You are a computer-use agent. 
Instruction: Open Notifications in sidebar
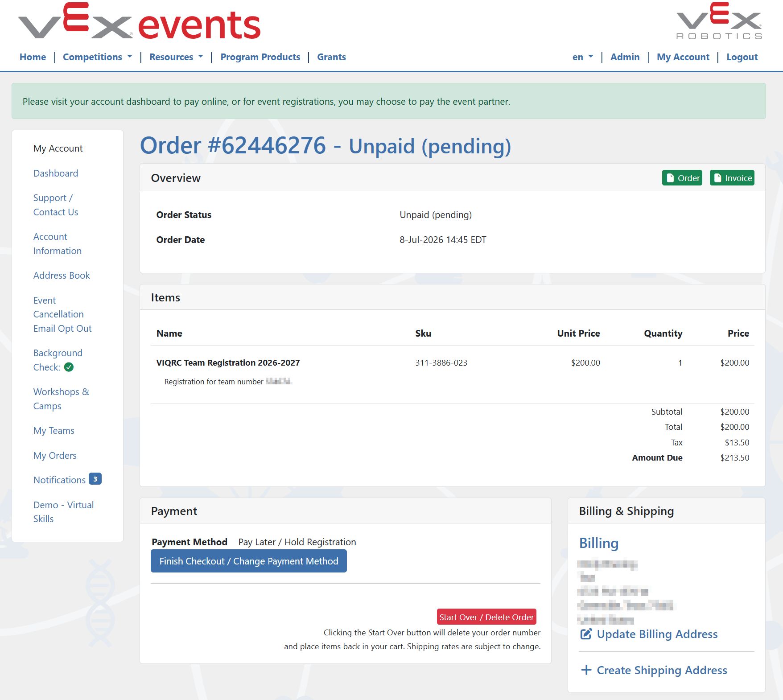59,480
